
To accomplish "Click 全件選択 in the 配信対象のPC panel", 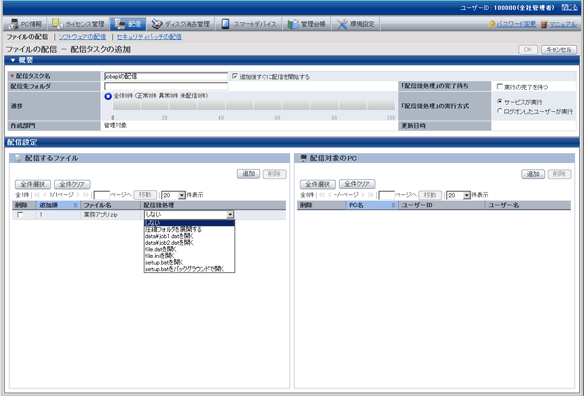I will [x=318, y=184].
